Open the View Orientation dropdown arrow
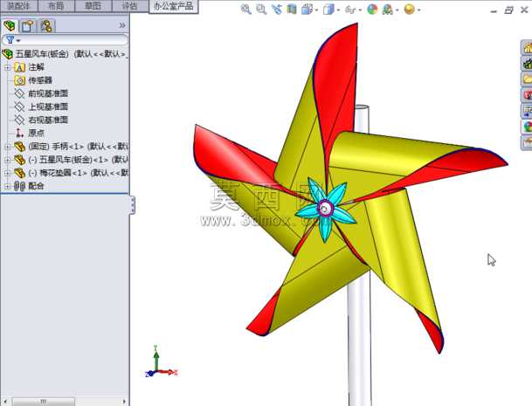 click(x=316, y=10)
